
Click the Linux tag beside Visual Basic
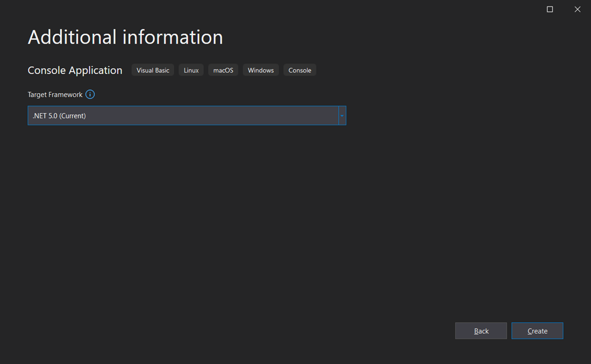pyautogui.click(x=191, y=70)
